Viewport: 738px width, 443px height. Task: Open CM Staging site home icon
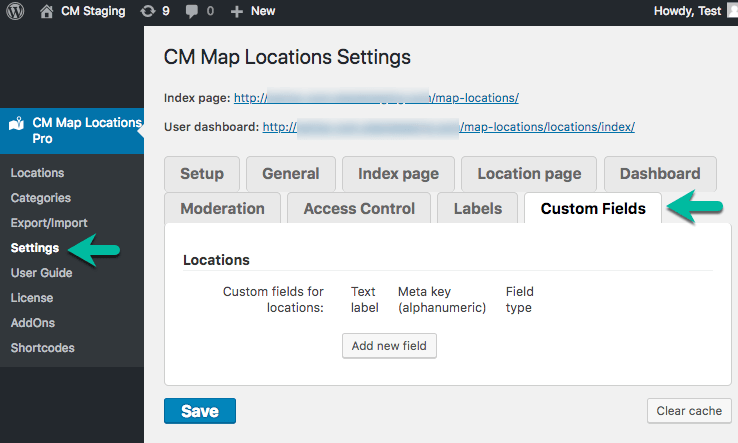46,12
